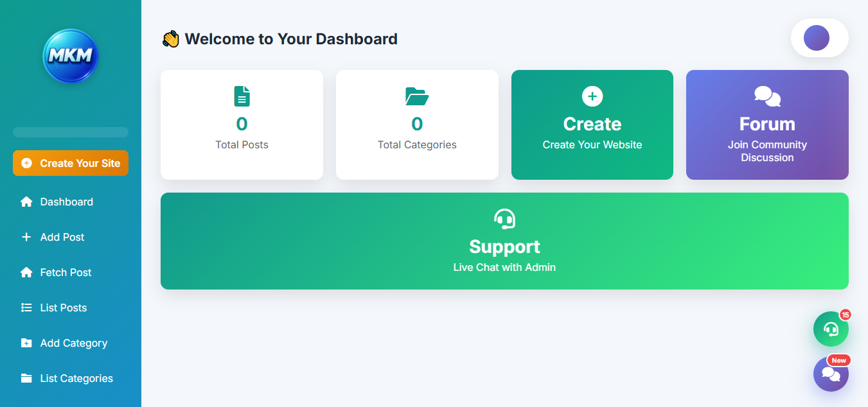Image resolution: width=868 pixels, height=407 pixels.
Task: Open the user avatar profile menu
Action: click(x=817, y=38)
